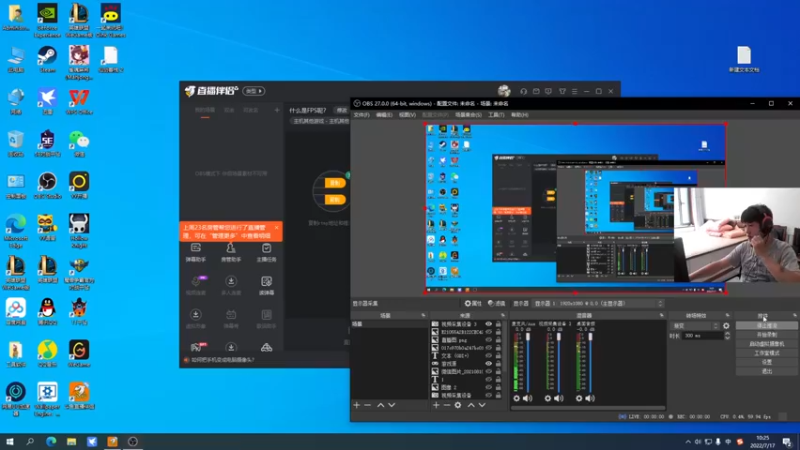
Task: Open display selection dropdown in OBS toolbar
Action: pyautogui.click(x=598, y=304)
